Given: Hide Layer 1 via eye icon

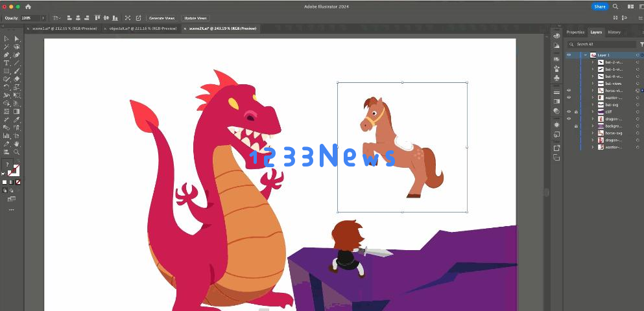Looking at the screenshot, I should coord(569,55).
